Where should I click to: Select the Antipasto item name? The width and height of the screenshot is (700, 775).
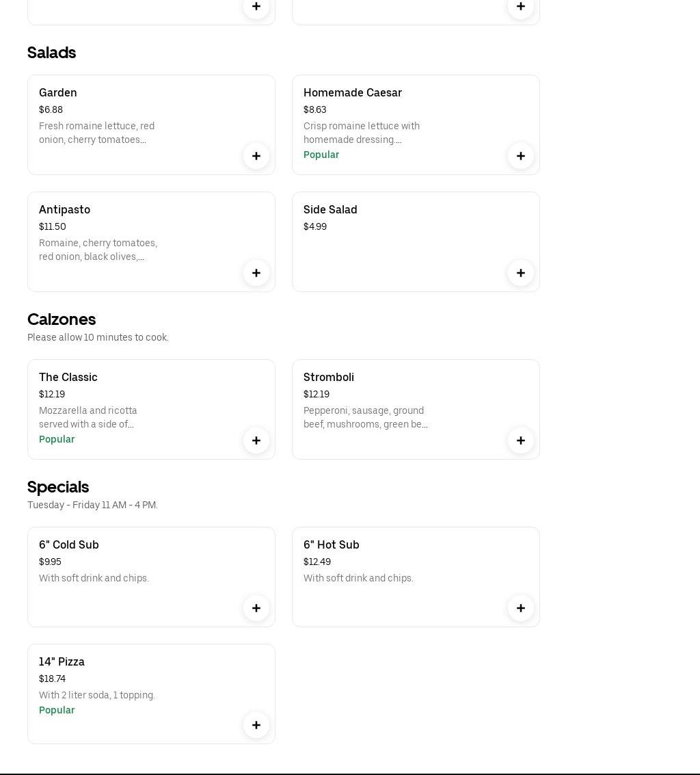click(x=64, y=209)
